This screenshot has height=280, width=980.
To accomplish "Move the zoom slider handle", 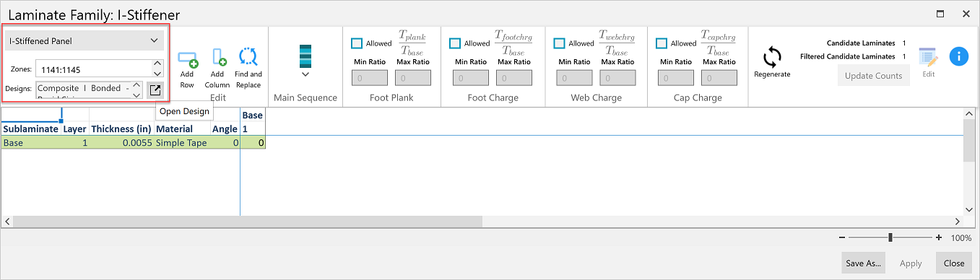I will coord(890,237).
